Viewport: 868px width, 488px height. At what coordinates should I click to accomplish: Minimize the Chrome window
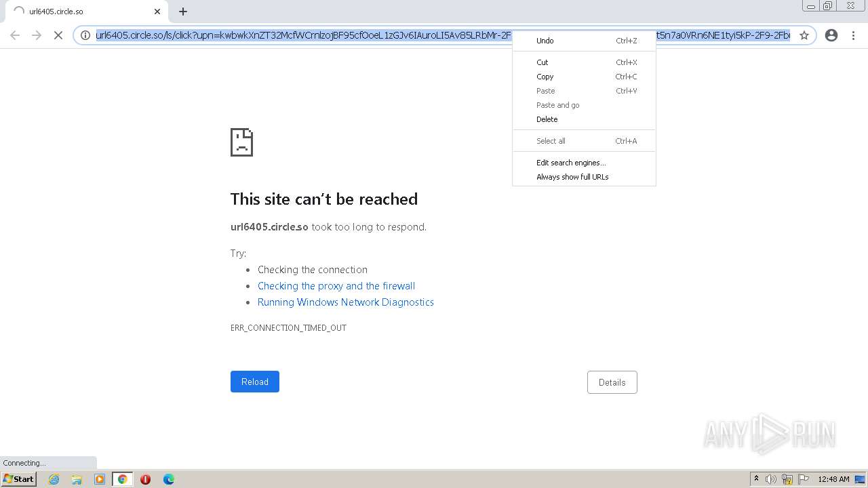point(811,6)
